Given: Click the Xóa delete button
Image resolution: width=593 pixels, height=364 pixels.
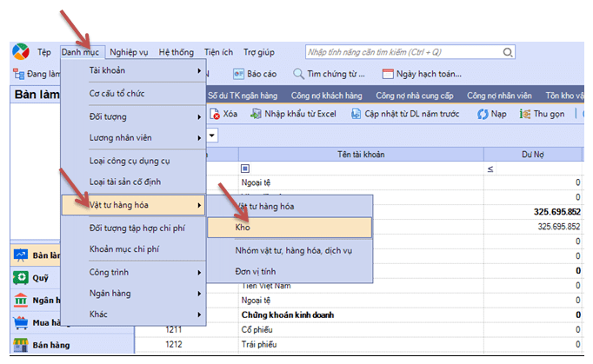Looking at the screenshot, I should click(223, 114).
